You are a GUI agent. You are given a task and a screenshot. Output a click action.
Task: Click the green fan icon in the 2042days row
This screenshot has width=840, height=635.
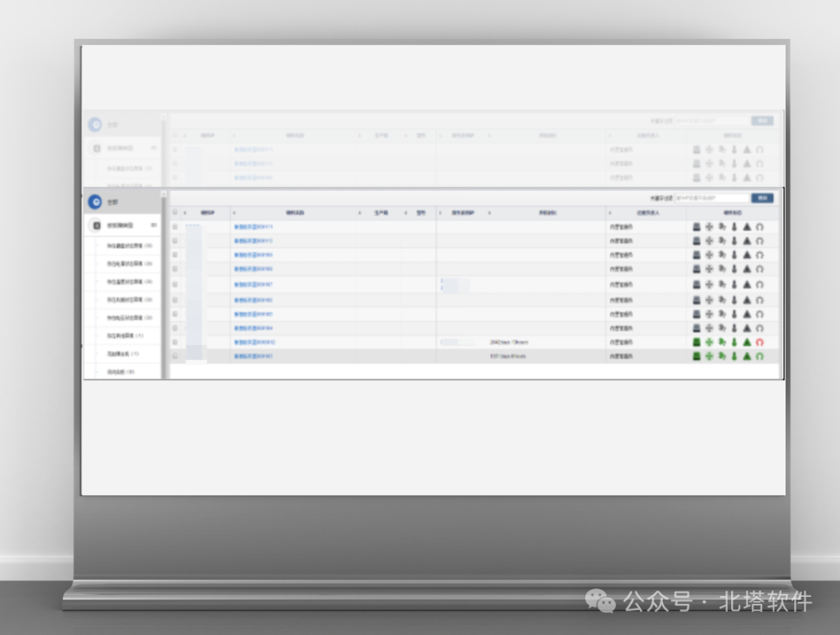[x=709, y=342]
